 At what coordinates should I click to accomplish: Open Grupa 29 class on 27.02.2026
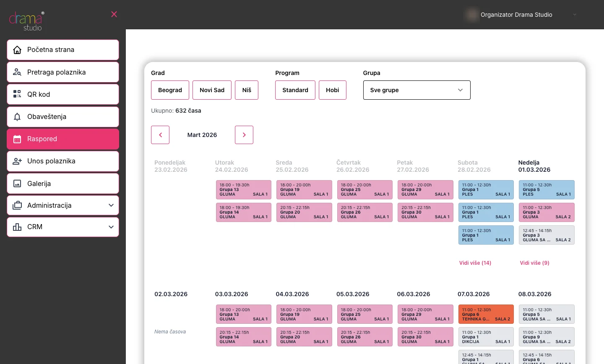click(426, 190)
